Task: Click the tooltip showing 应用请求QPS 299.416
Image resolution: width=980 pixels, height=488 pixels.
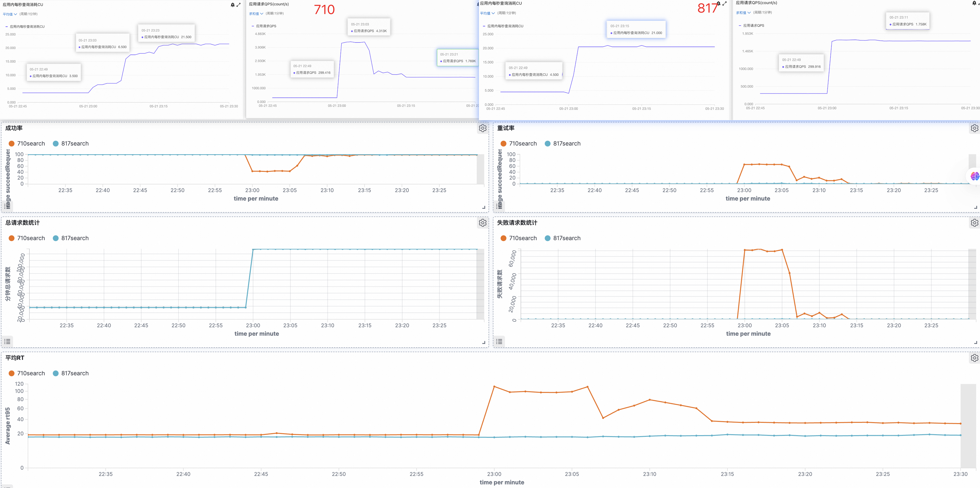Action: [312, 69]
